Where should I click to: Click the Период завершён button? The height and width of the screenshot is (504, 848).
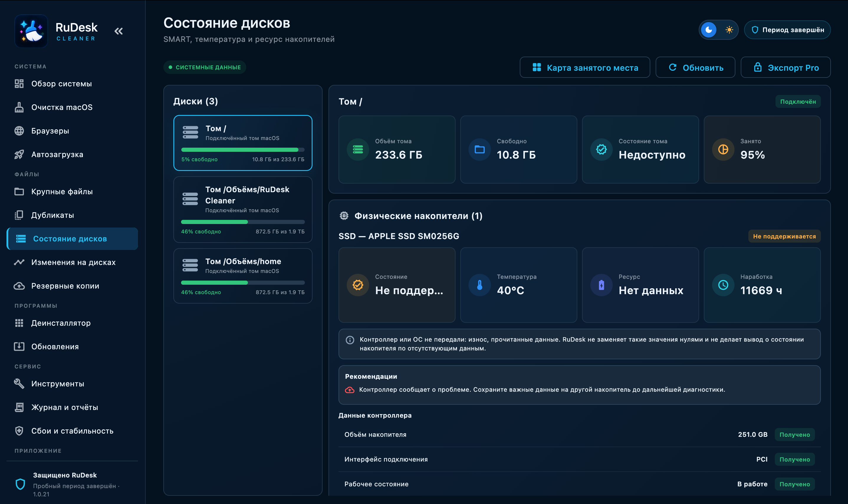[x=787, y=30]
